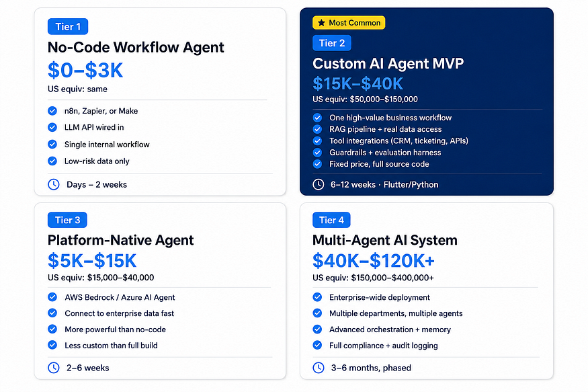Click Guardrails + evaluation harness text
The height and width of the screenshot is (392, 588).
[385, 153]
